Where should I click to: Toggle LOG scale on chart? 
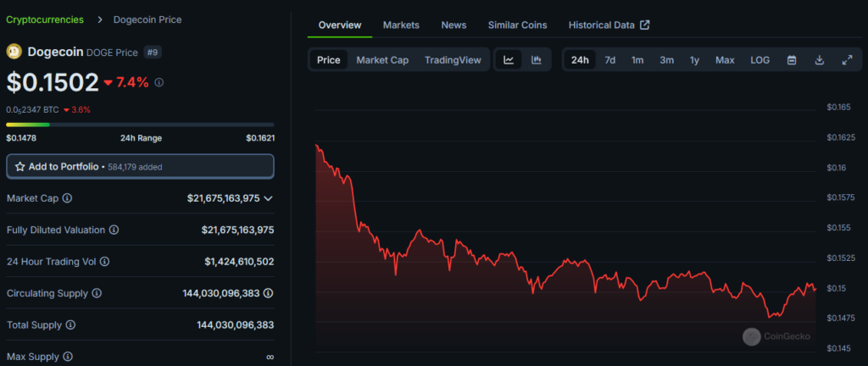coord(760,59)
